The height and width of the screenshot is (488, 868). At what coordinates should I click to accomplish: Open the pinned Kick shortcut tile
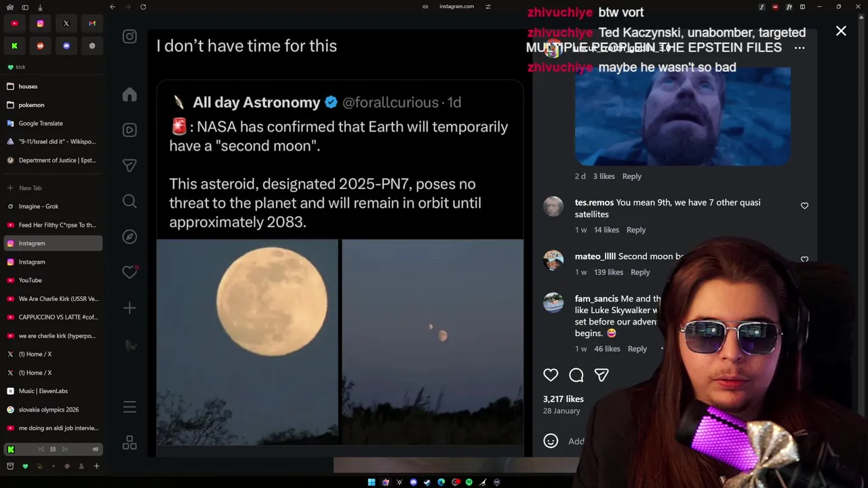click(x=14, y=45)
